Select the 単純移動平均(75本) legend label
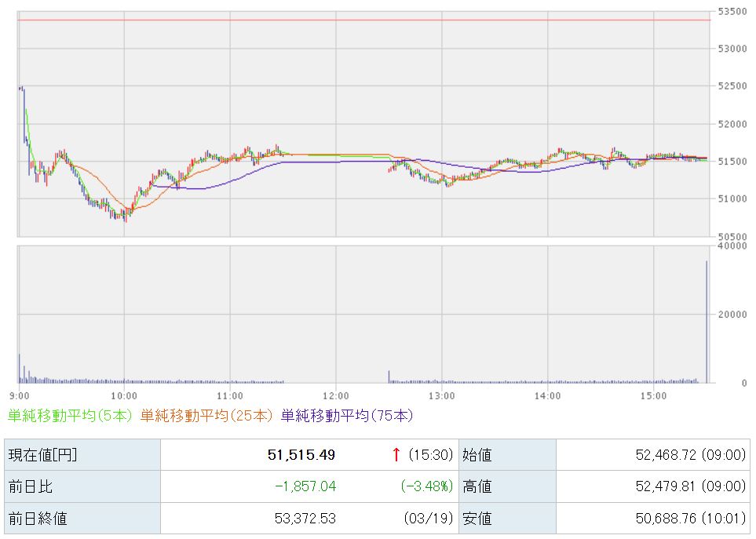 pos(347,416)
